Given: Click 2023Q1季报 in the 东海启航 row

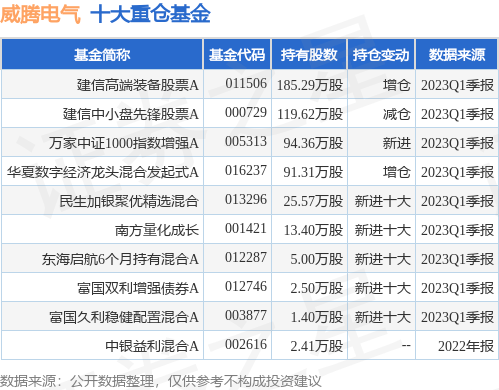Looking at the screenshot, I should coord(457,259).
